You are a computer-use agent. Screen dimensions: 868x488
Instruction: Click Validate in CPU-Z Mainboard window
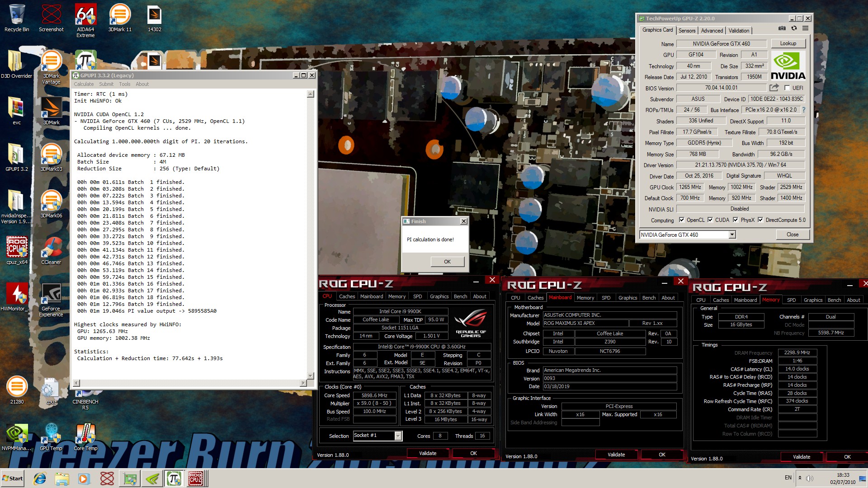(616, 455)
